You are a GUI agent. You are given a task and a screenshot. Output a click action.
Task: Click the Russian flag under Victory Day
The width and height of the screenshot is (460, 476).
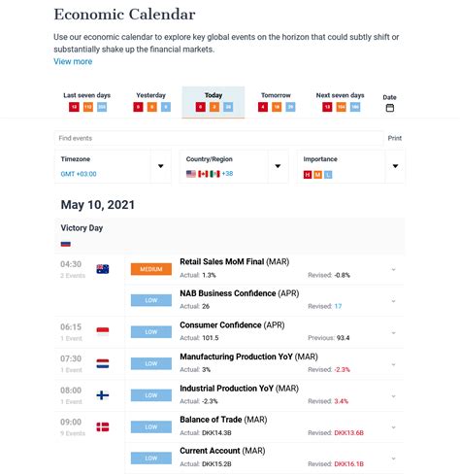[66, 244]
